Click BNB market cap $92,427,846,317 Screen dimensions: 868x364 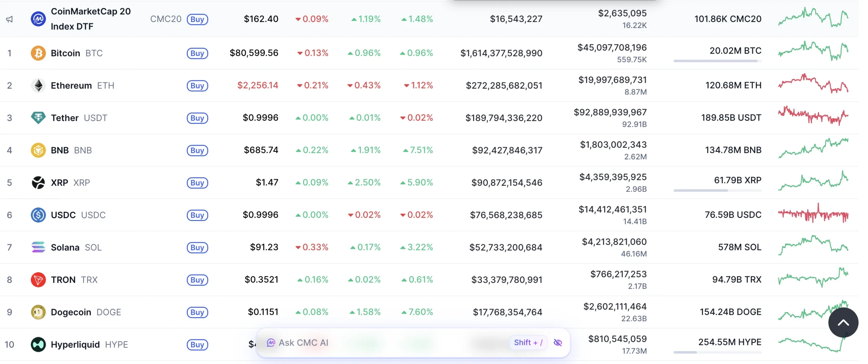pyautogui.click(x=507, y=150)
